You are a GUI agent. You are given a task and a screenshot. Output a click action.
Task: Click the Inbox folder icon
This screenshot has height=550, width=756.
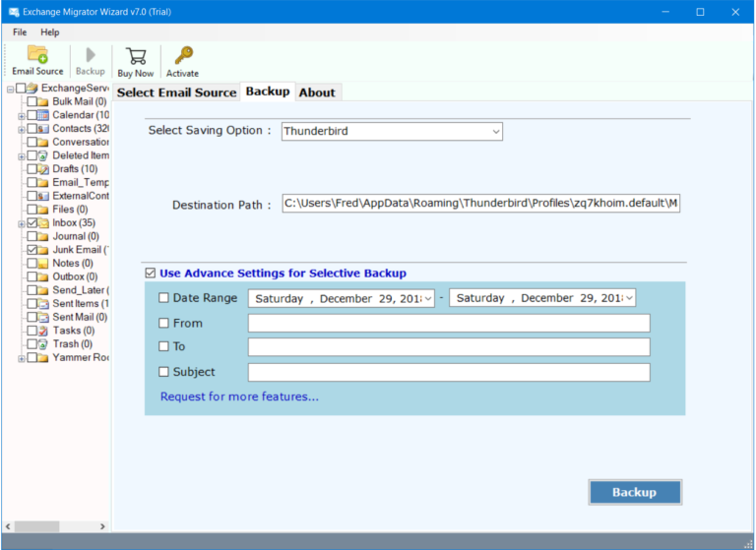tap(43, 223)
